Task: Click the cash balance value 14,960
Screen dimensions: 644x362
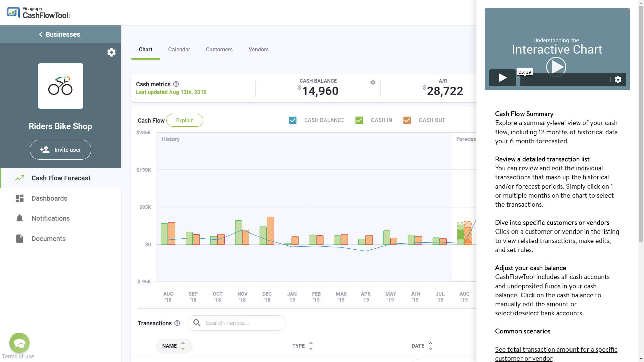Action: pyautogui.click(x=320, y=91)
